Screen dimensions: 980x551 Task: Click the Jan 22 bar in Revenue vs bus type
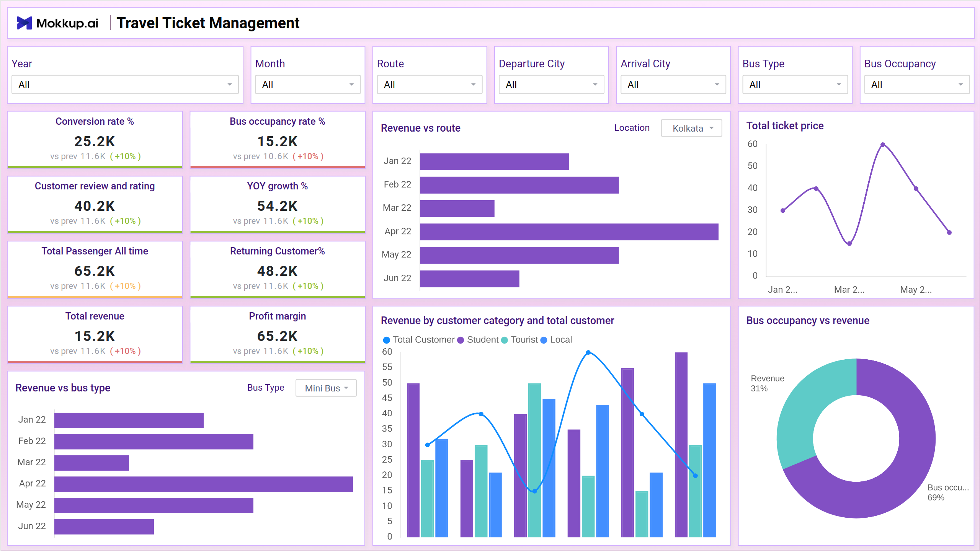pos(129,420)
